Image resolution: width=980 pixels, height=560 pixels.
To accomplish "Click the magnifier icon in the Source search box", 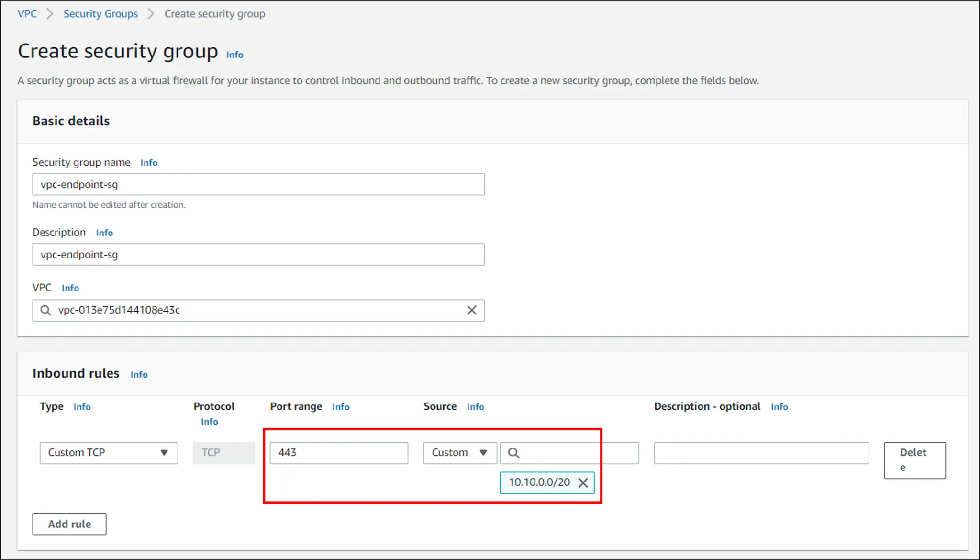I will pyautogui.click(x=513, y=453).
